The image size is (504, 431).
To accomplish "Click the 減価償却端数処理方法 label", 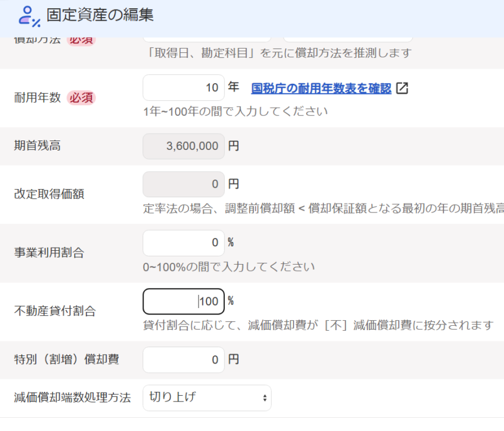I will (x=72, y=398).
